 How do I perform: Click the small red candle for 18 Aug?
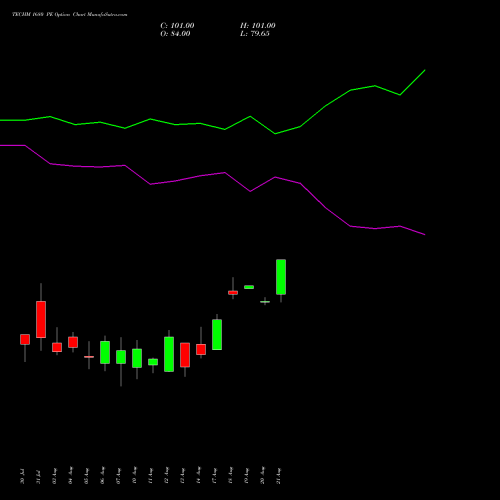click(x=233, y=293)
